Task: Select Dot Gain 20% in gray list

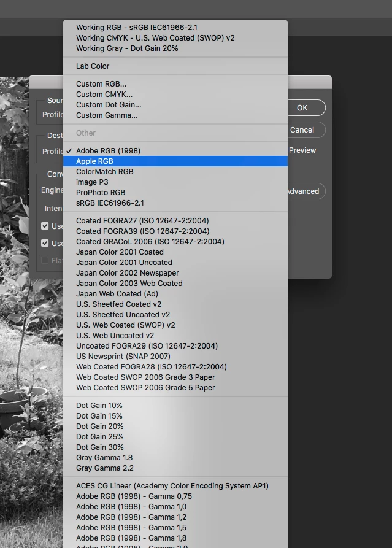Action: tap(175, 426)
